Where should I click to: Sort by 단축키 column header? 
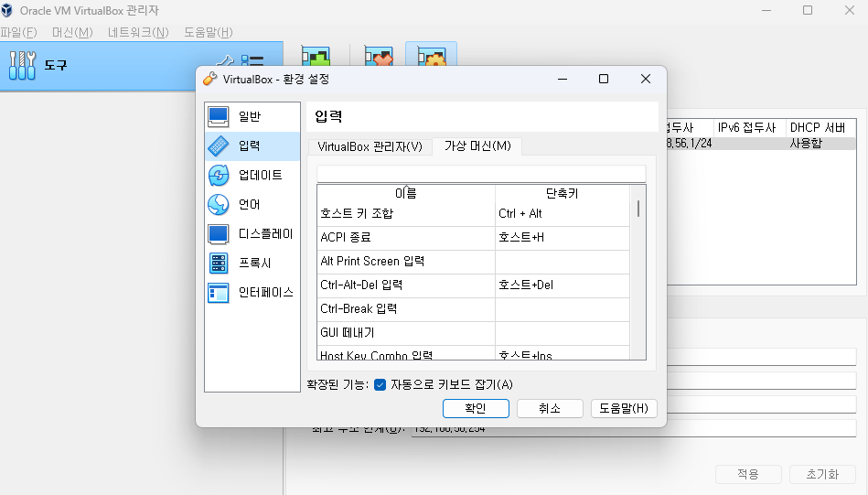[562, 193]
